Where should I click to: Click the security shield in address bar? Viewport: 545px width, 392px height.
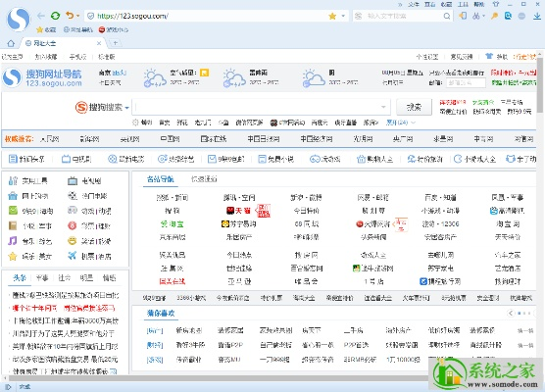[91, 16]
